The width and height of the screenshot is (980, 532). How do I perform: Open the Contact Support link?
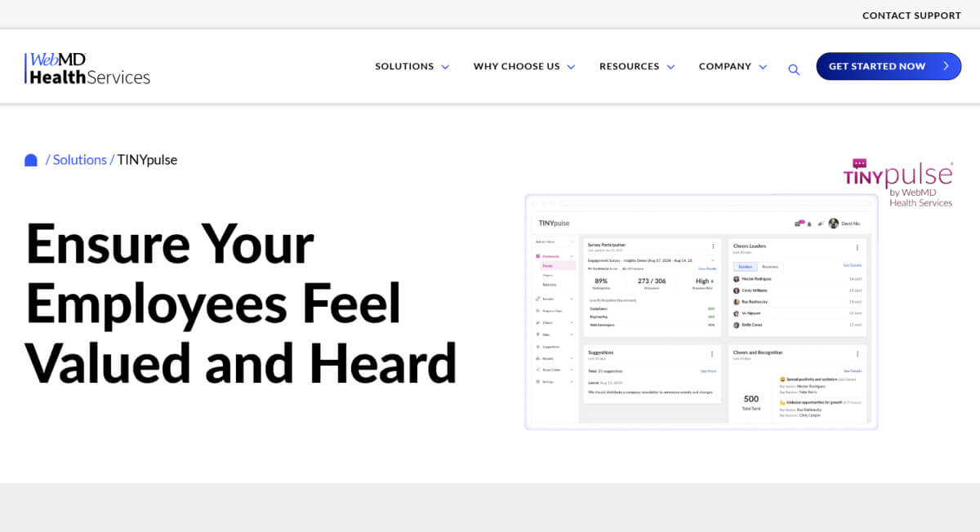[x=911, y=16]
